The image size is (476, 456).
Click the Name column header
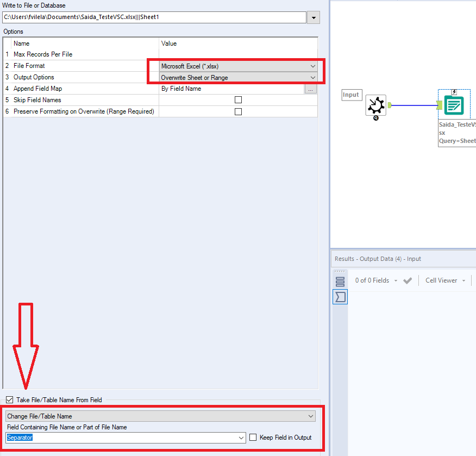22,43
